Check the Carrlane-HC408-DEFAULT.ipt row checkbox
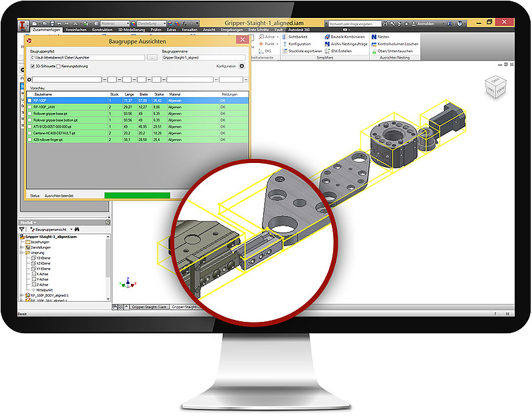The height and width of the screenshot is (417, 532). (x=29, y=133)
